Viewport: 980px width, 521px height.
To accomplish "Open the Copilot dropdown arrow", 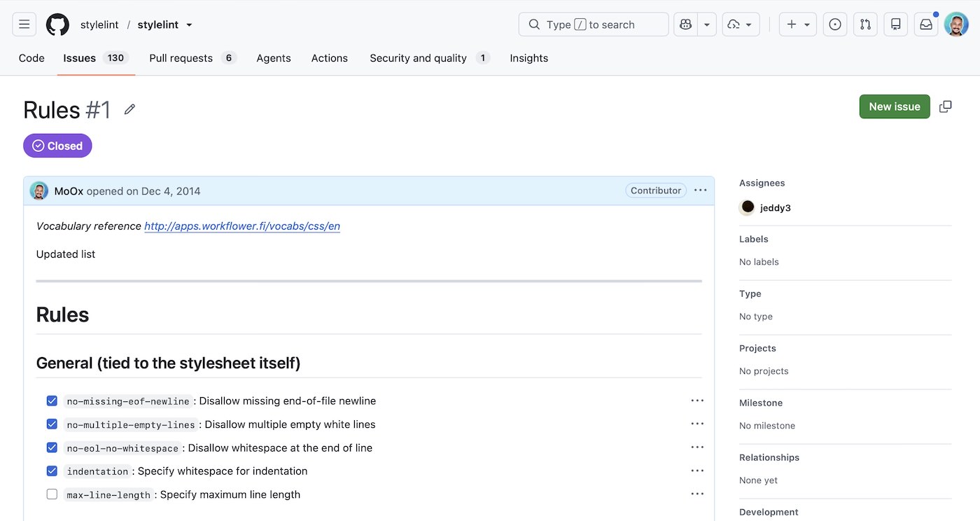I will pyautogui.click(x=707, y=25).
